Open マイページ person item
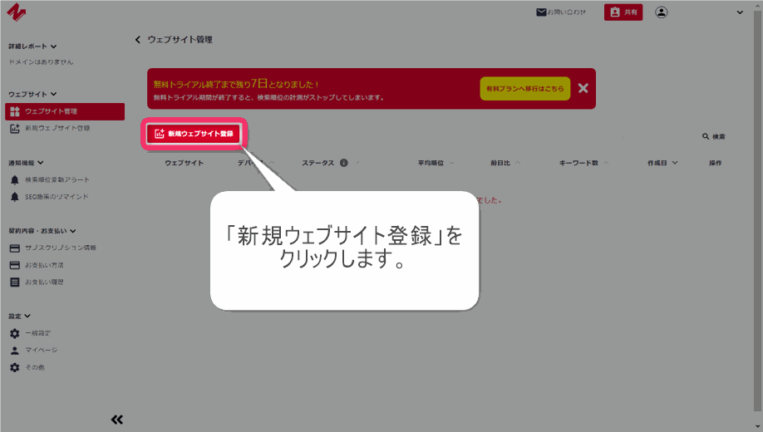The image size is (763, 432). 34,350
